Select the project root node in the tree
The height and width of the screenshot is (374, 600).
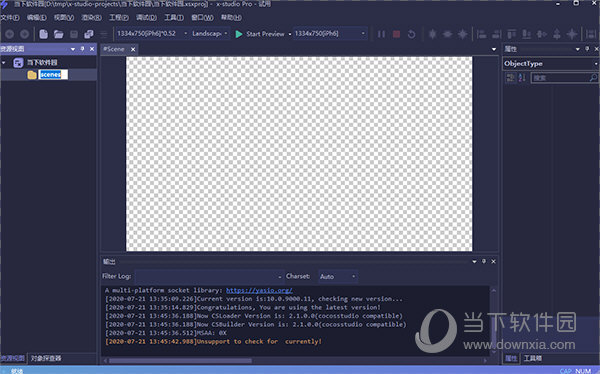42,62
